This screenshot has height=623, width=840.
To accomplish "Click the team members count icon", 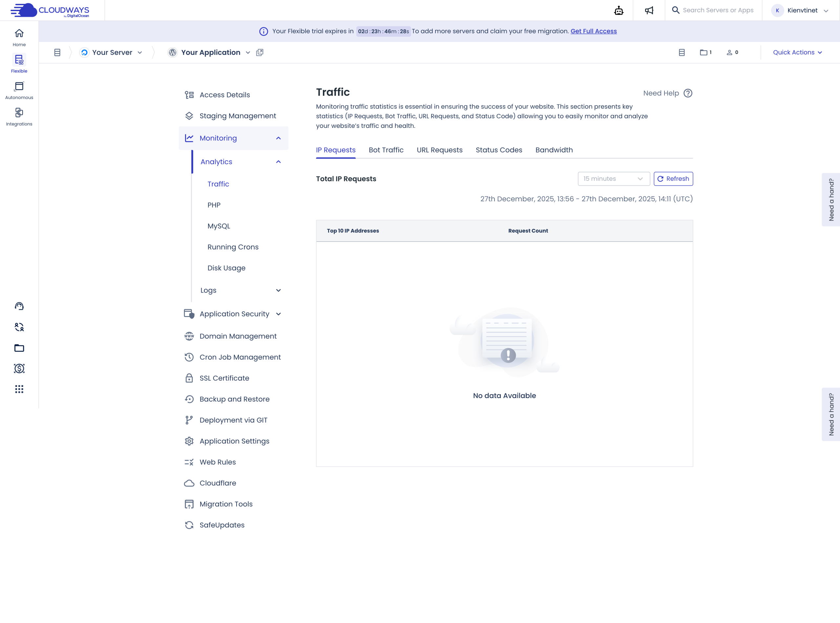I will point(732,52).
